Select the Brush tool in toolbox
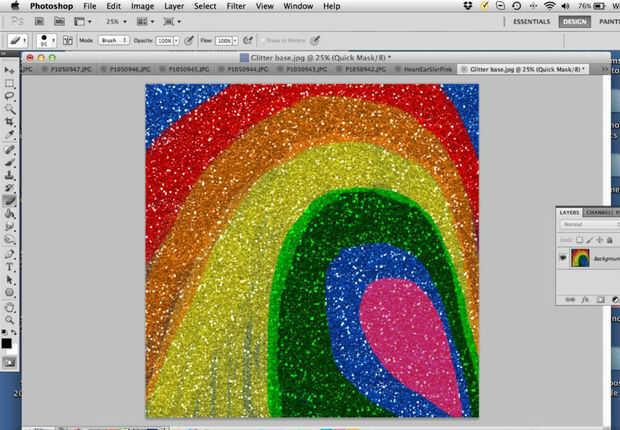Image resolution: width=620 pixels, height=430 pixels. [9, 162]
